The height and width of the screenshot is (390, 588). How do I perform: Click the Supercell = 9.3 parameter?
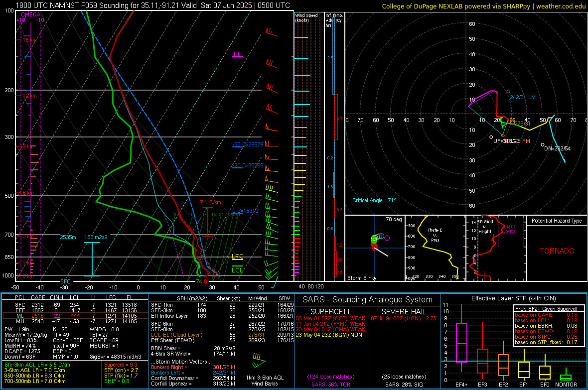click(121, 365)
